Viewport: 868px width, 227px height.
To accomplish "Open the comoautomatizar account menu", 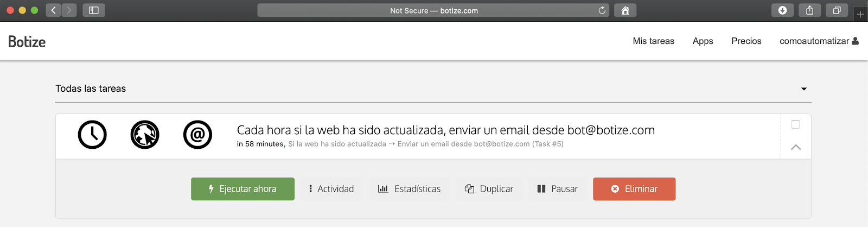I will 819,41.
